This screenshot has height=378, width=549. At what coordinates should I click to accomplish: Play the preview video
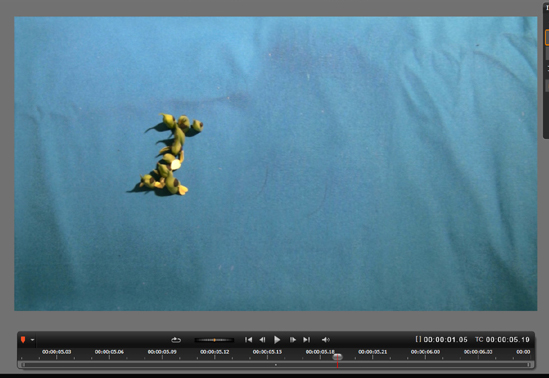(277, 340)
